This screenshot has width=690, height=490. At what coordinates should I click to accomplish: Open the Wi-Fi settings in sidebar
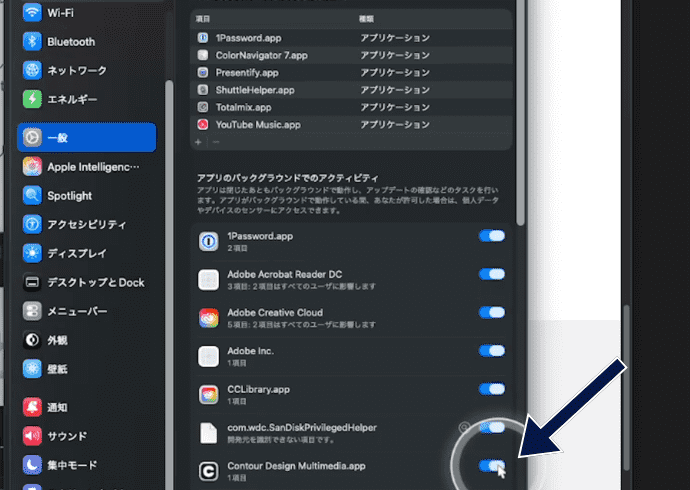pyautogui.click(x=60, y=13)
